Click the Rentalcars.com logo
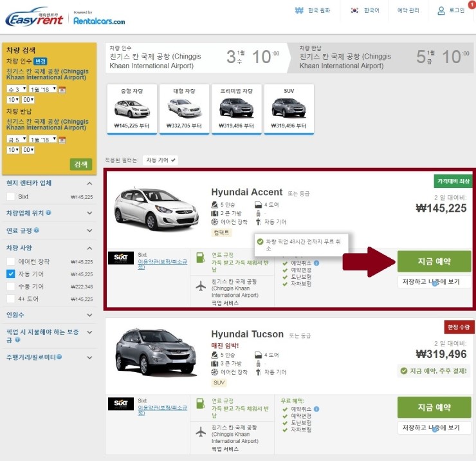Image resolution: width=476 pixels, height=461 pixels. 99,21
